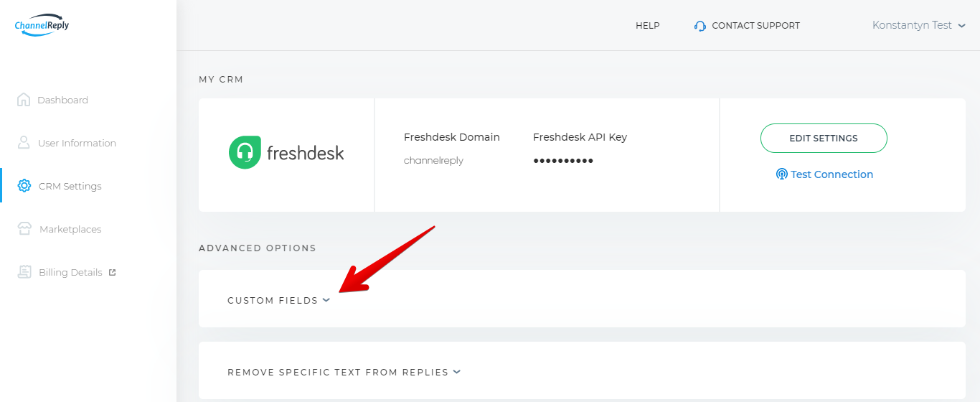The height and width of the screenshot is (402, 980).
Task: Open the Konstantyn Test account dropdown
Action: (919, 25)
